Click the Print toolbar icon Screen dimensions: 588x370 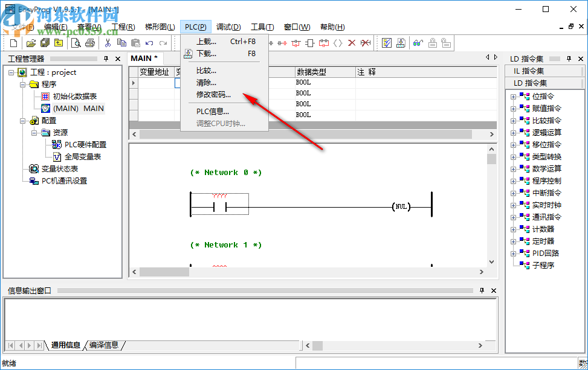tap(90, 43)
